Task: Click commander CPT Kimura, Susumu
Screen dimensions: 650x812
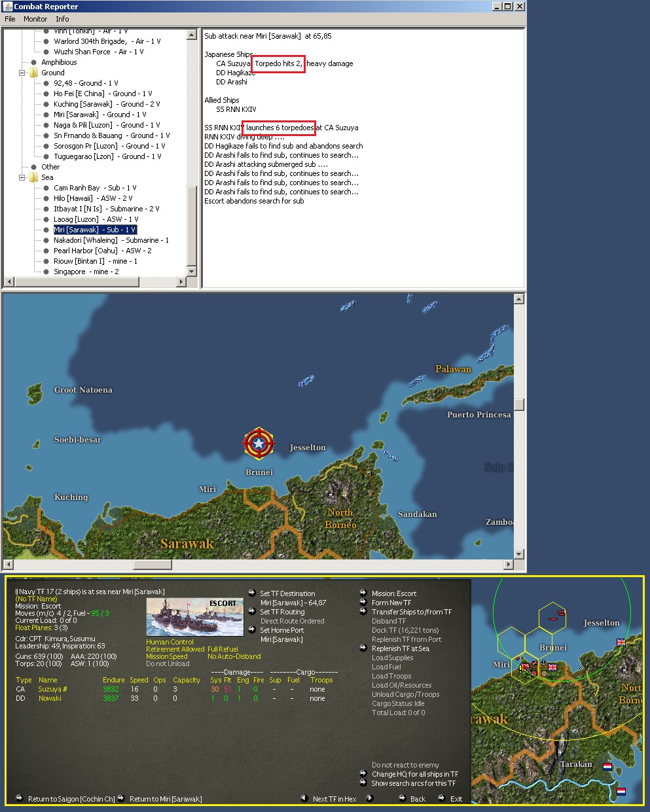Action: tap(55, 639)
